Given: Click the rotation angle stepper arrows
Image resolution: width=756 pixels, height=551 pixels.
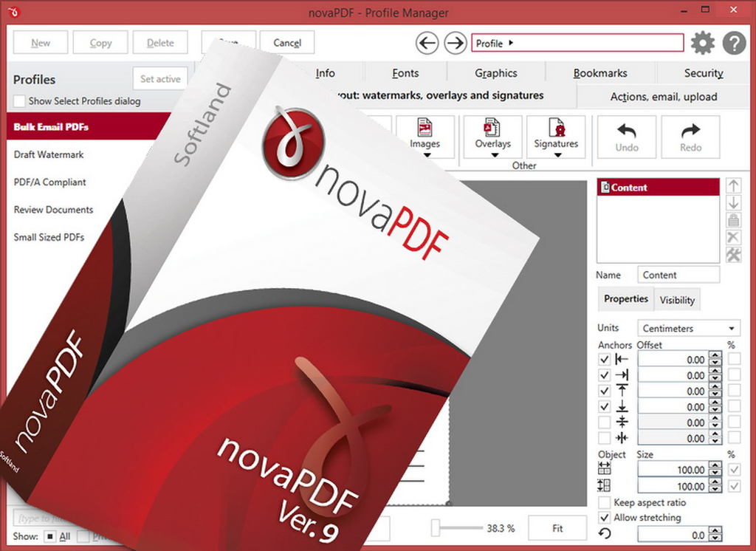Looking at the screenshot, I should coord(715,535).
